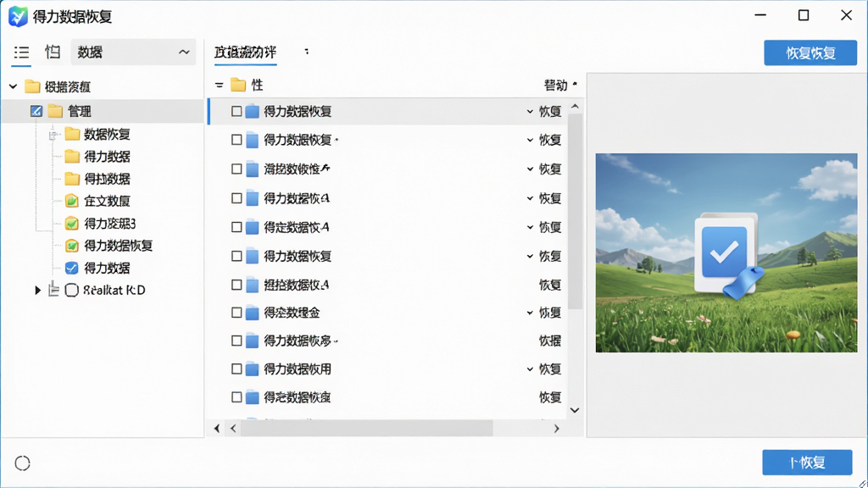This screenshot has width=868, height=488.
Task: Select the view-mode icon beside the list view icon
Action: click(53, 52)
